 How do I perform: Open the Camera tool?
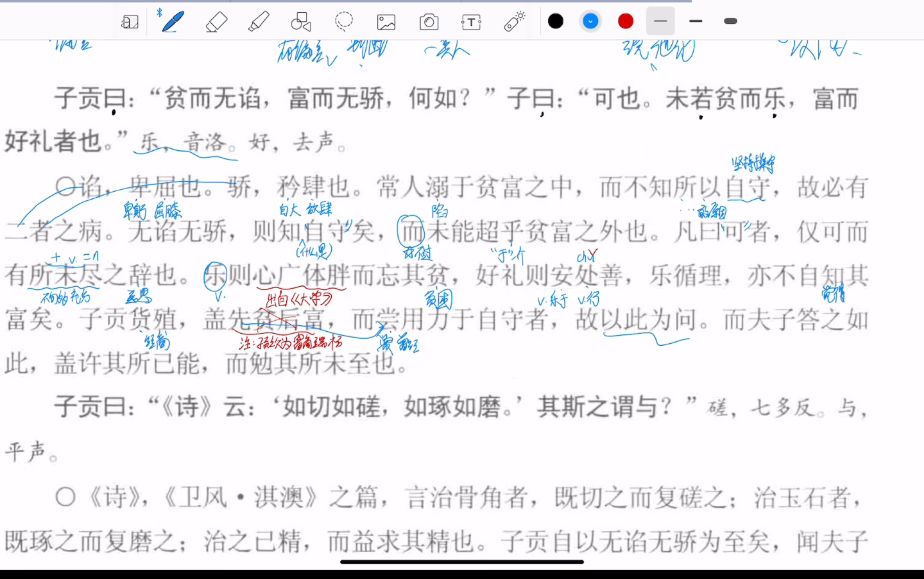[429, 22]
